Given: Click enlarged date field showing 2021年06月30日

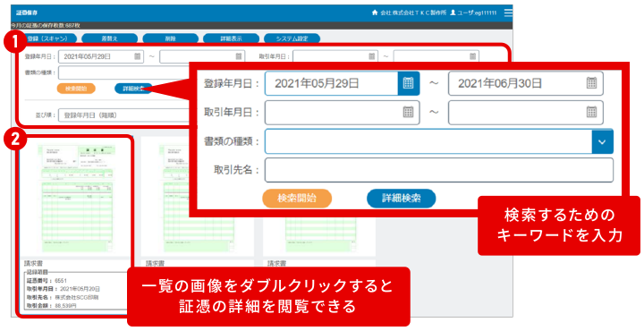Looking at the screenshot, I should click(x=526, y=83).
